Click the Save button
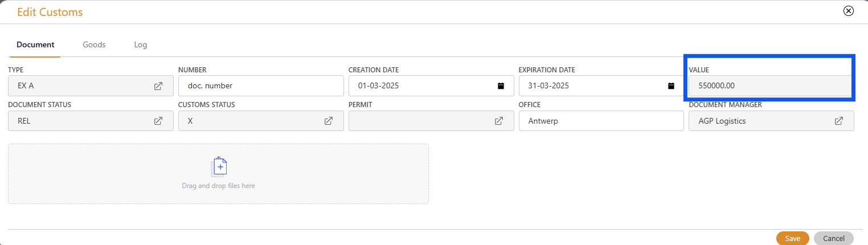Viewport: 868px width, 245px height. click(x=792, y=238)
